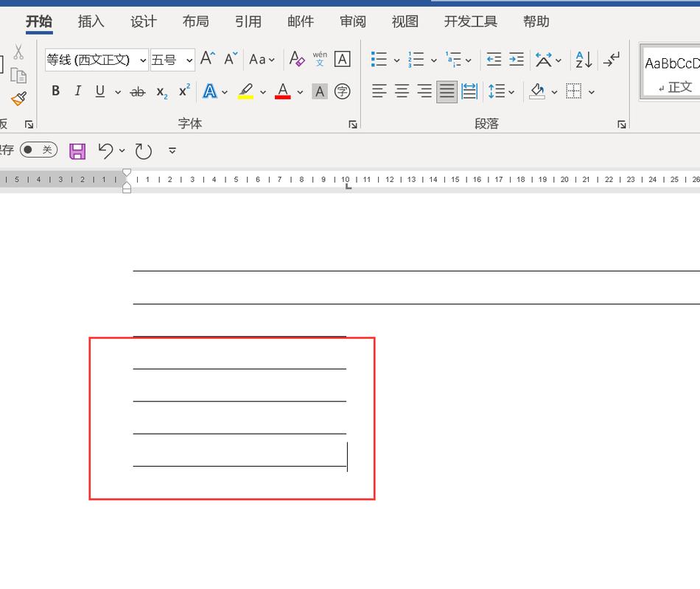Click the Increase Indent icon
700x589 pixels.
(517, 60)
